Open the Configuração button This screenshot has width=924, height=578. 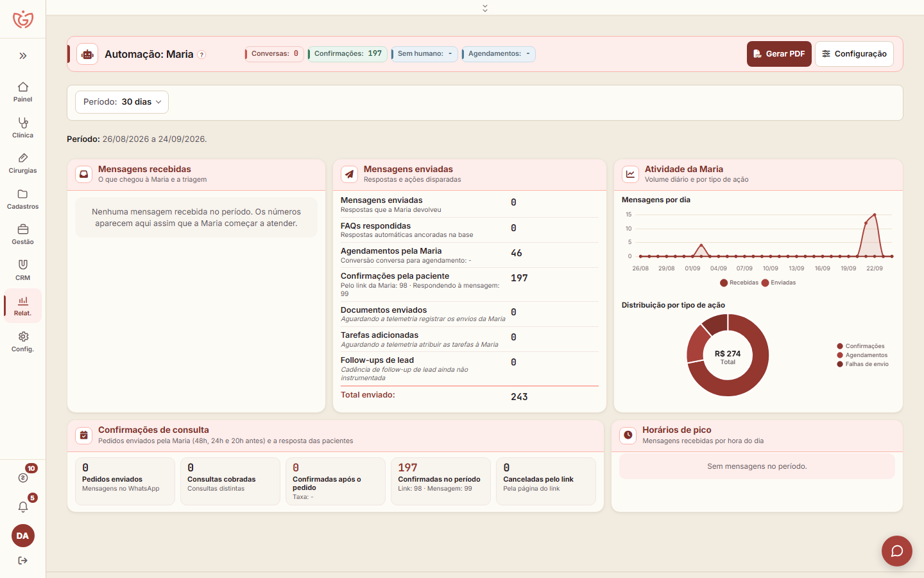click(x=854, y=54)
